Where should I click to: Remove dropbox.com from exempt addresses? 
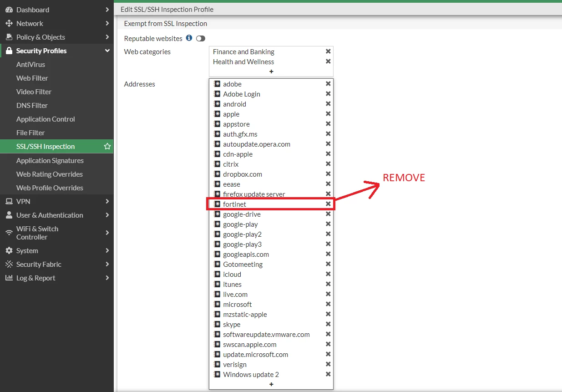coord(328,174)
